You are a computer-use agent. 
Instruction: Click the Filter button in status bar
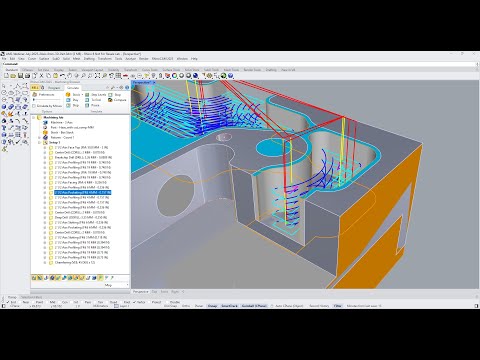coord(337,306)
